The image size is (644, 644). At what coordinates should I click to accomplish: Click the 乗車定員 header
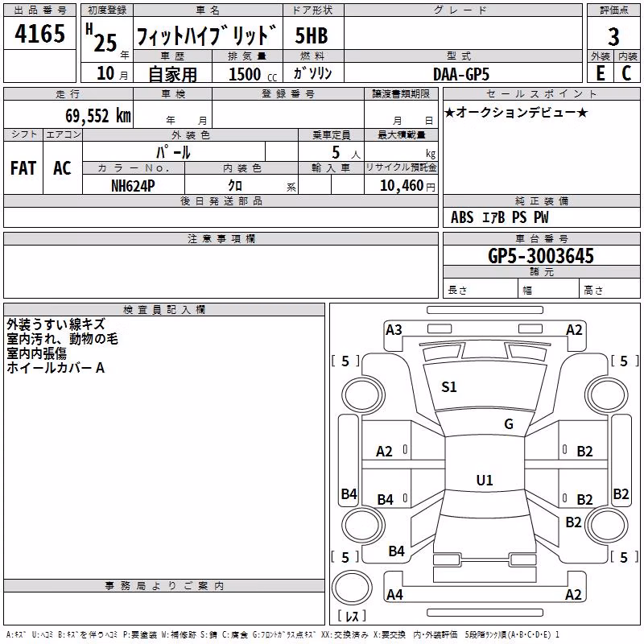[x=331, y=135]
